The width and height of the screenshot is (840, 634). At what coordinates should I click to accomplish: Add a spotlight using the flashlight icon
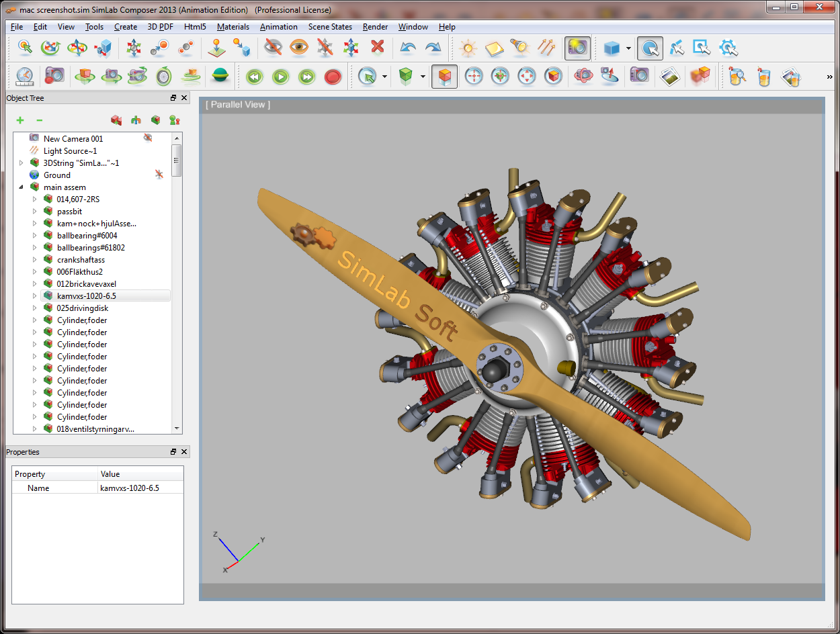click(x=520, y=48)
